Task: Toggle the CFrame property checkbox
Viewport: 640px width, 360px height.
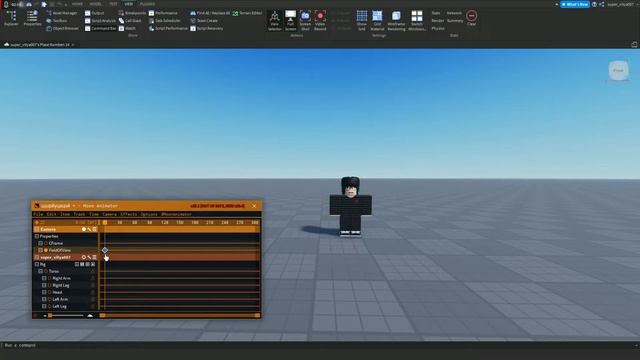Action: [40, 243]
